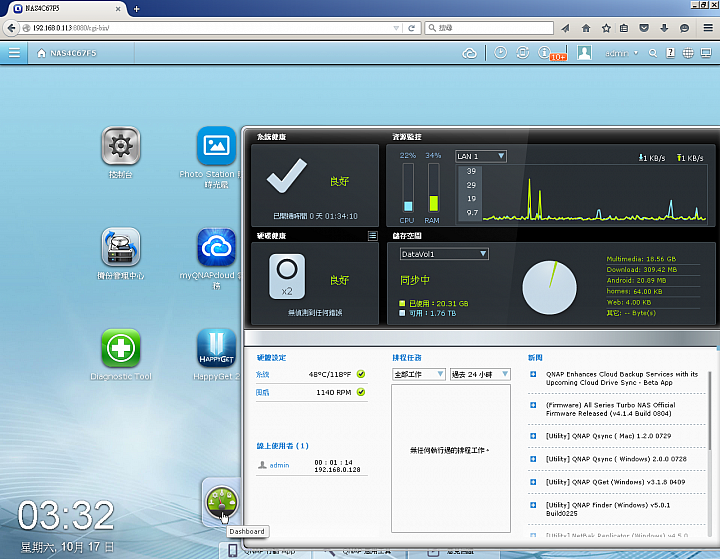
Task: Click the Dashboard gauge icon
Action: pyautogui.click(x=221, y=502)
